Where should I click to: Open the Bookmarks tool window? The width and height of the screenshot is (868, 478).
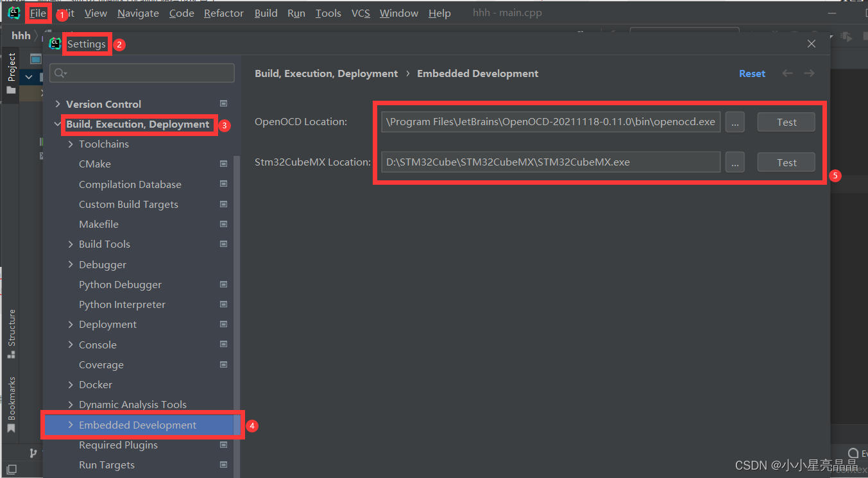coord(12,405)
